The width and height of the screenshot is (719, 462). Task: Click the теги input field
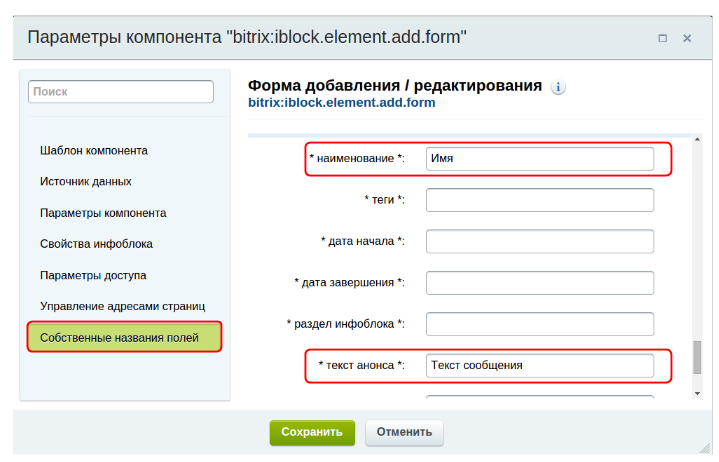coord(539,200)
